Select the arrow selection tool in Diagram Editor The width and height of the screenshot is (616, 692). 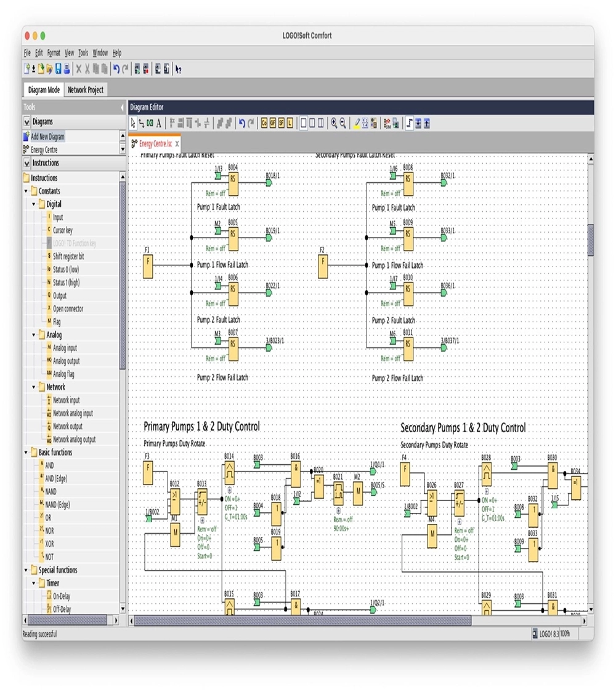pos(133,124)
